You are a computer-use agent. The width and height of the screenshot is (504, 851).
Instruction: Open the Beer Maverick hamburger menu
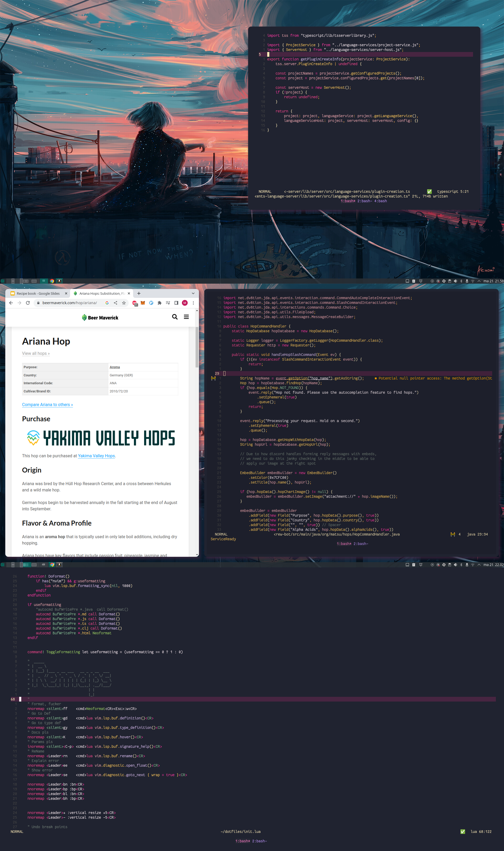point(186,316)
